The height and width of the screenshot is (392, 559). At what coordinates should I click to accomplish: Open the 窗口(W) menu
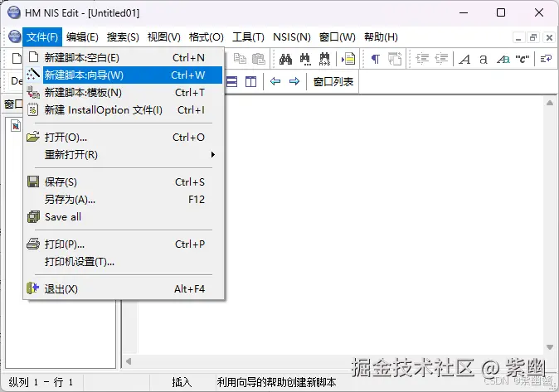(338, 37)
